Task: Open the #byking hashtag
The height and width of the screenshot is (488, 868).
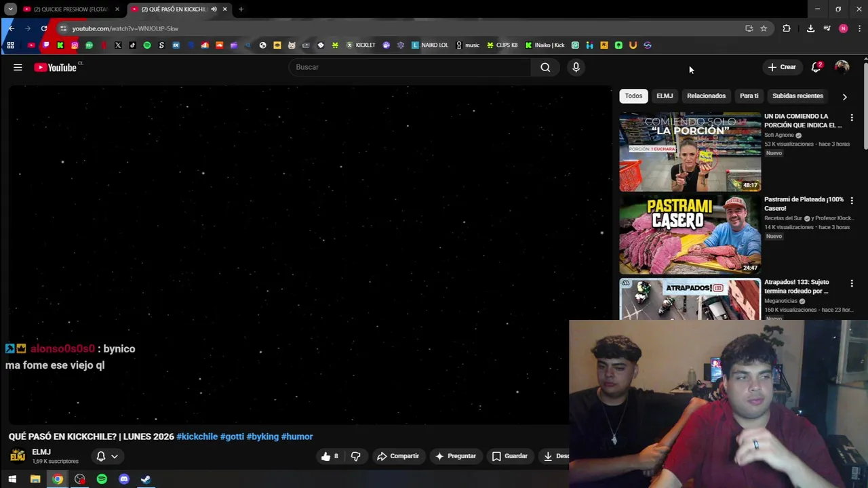Action: click(x=262, y=436)
